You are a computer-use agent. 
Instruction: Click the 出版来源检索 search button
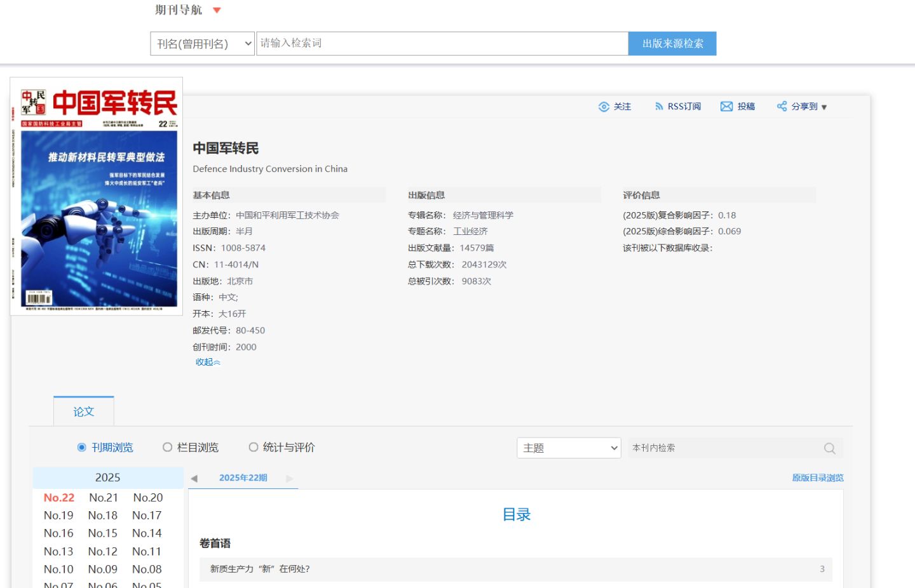[x=672, y=44]
